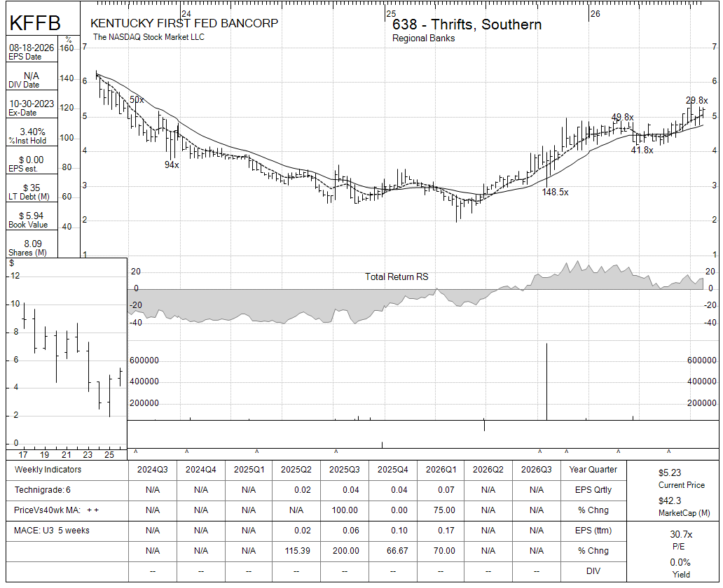
Task: Click 'The NASDAQ Stock Market LLC' label
Action: [x=149, y=37]
